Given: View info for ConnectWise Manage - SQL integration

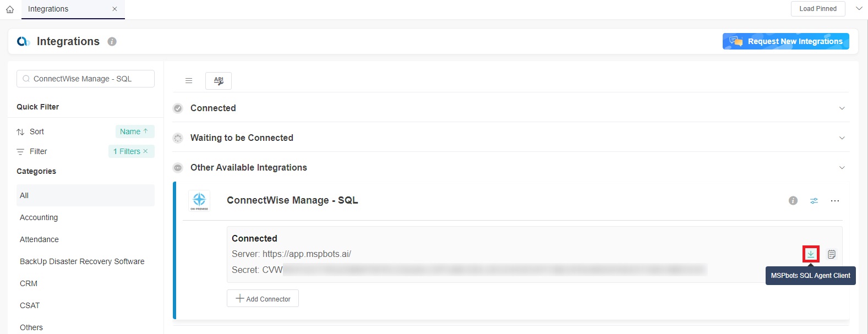Looking at the screenshot, I should pyautogui.click(x=792, y=200).
